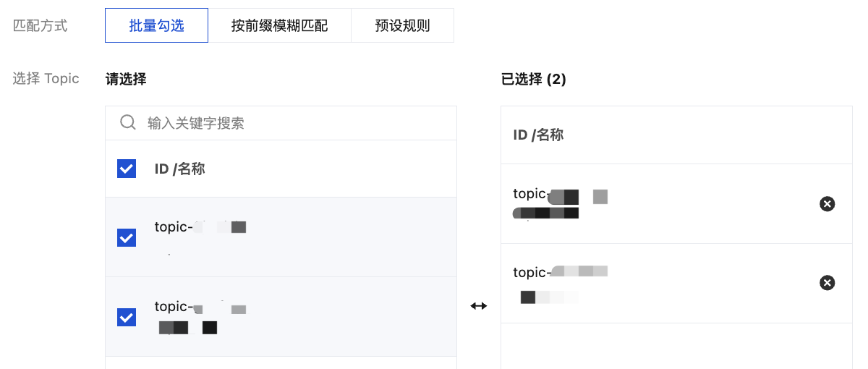Click the 匹配方式 label

pos(41,26)
